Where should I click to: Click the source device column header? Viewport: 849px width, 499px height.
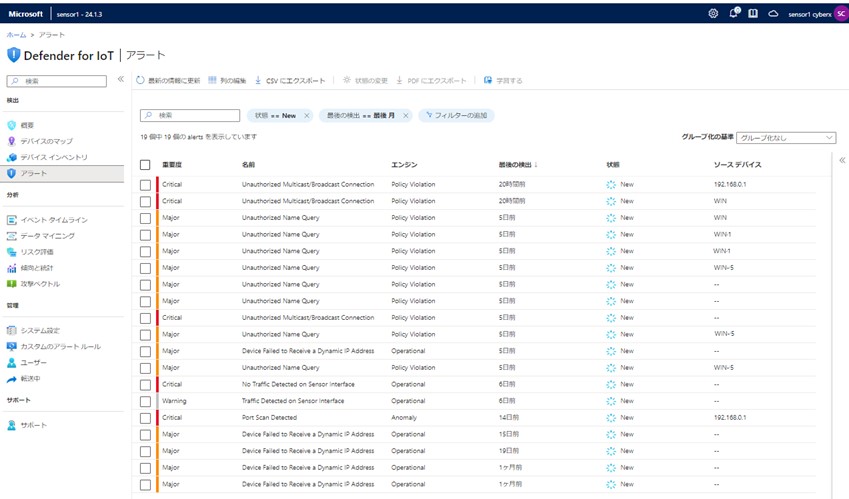(737, 165)
